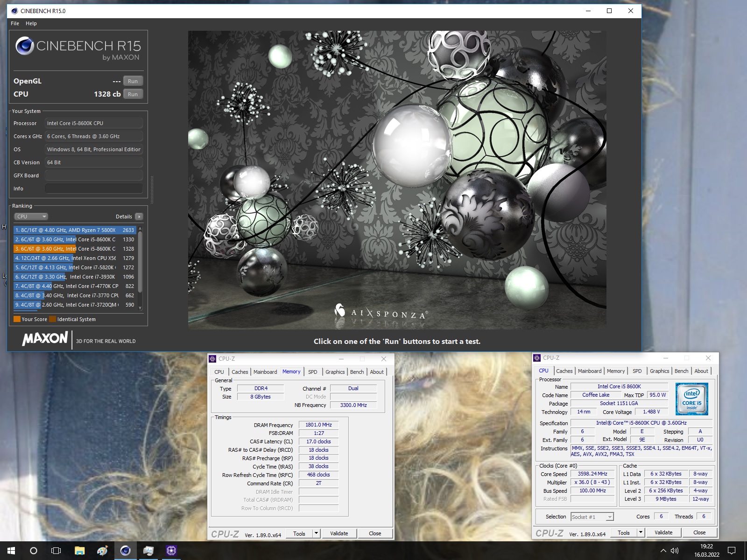Click Cinebench title bar app icon
Screen dimensions: 747x560
tap(14, 11)
